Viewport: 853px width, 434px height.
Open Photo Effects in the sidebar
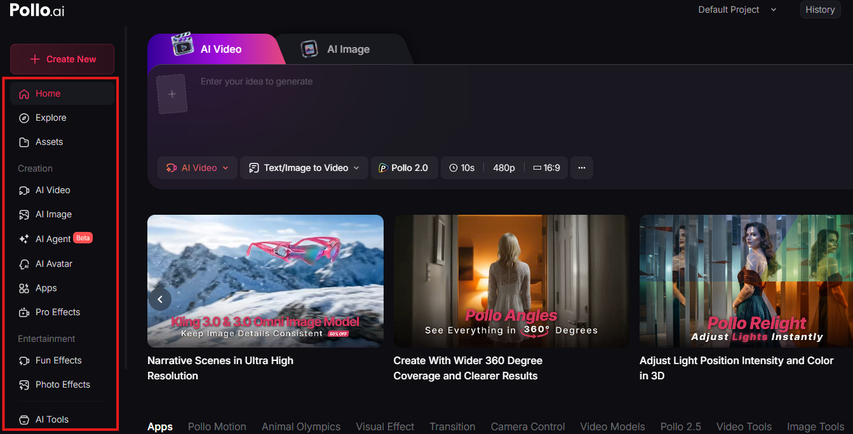pos(62,384)
